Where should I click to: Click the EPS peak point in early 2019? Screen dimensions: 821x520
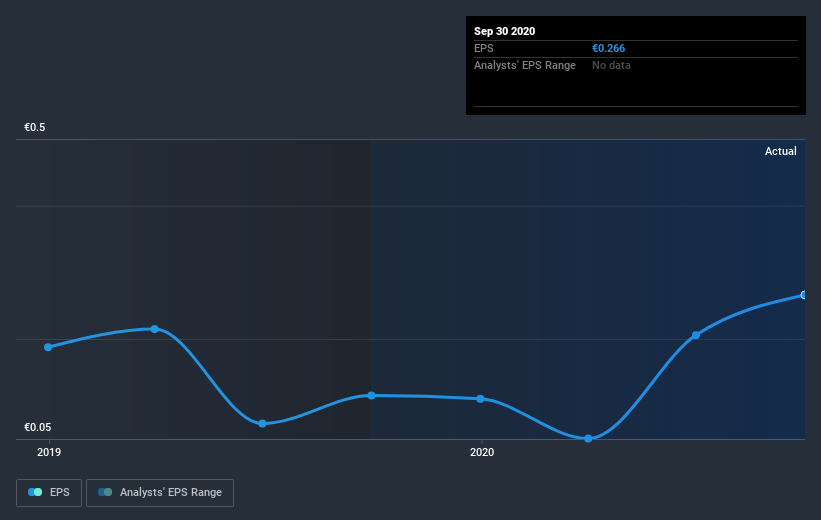pos(154,329)
